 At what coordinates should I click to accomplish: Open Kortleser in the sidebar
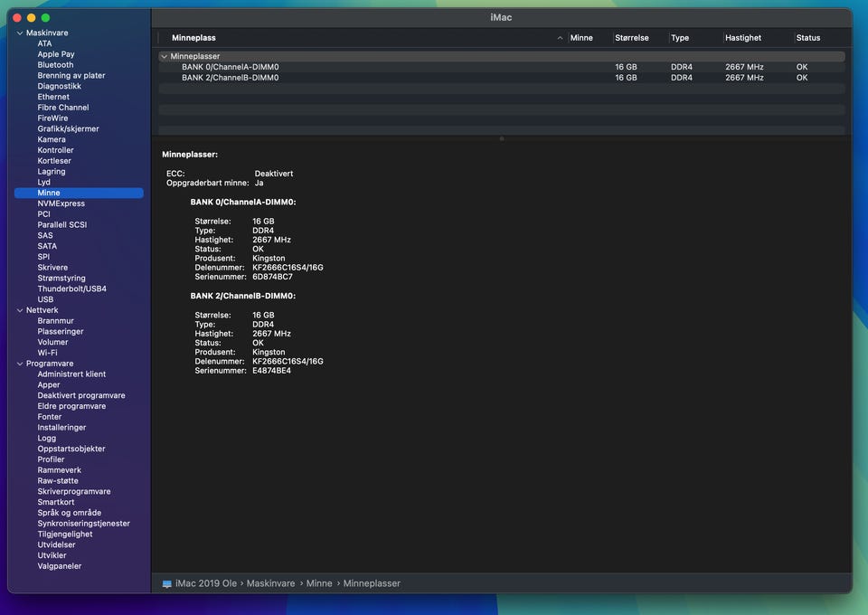coord(54,161)
